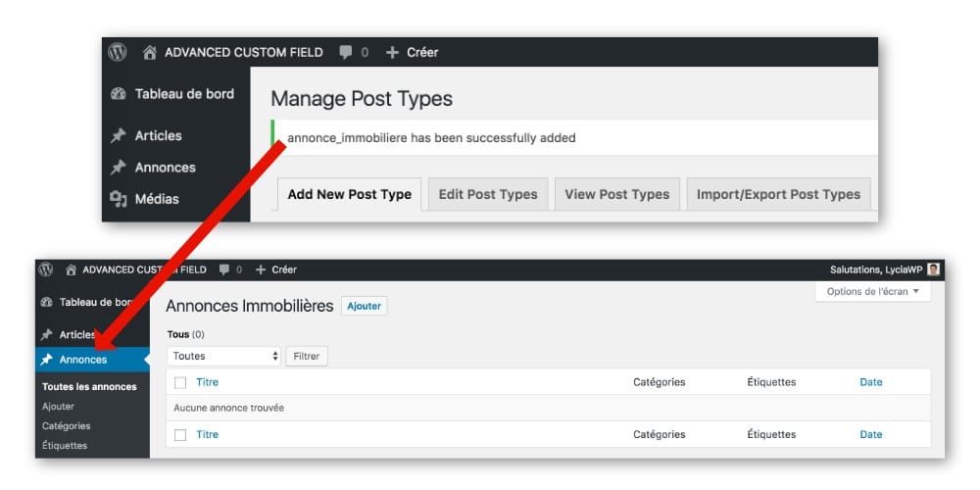Tick the select-all checkbox in table header

click(x=180, y=382)
